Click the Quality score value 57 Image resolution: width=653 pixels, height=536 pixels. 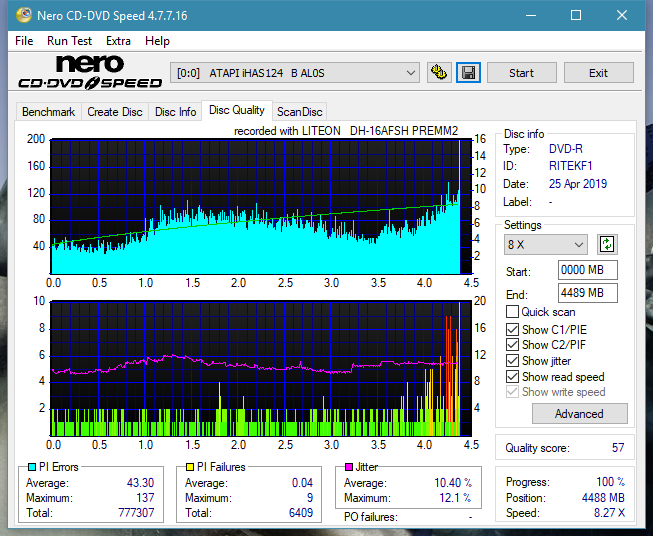coord(618,448)
